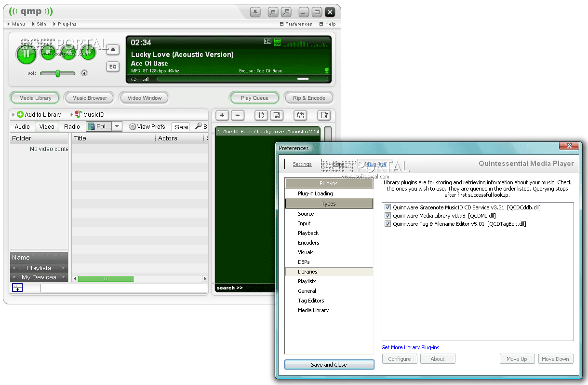The width and height of the screenshot is (588, 385).
Task: Sort the play queue alphabetically
Action: coord(261,115)
